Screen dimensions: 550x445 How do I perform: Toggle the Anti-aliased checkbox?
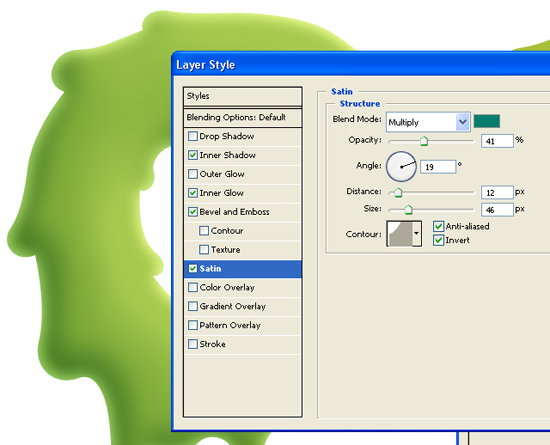coord(438,226)
